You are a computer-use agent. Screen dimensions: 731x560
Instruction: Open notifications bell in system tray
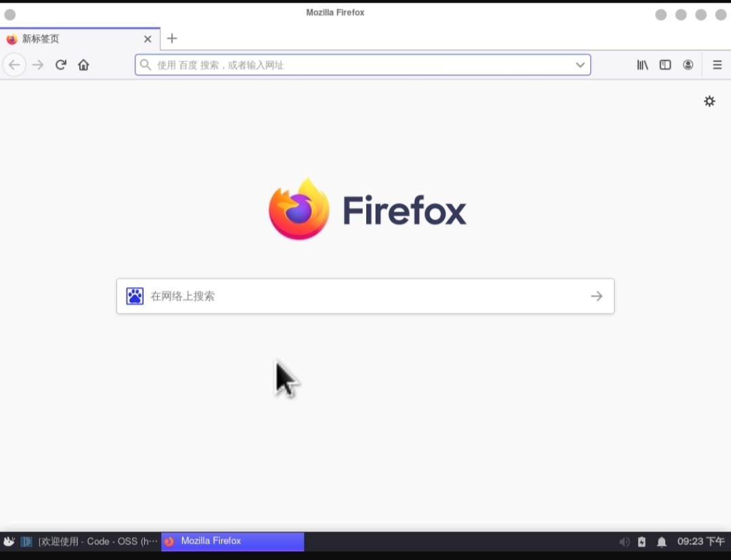(x=661, y=541)
